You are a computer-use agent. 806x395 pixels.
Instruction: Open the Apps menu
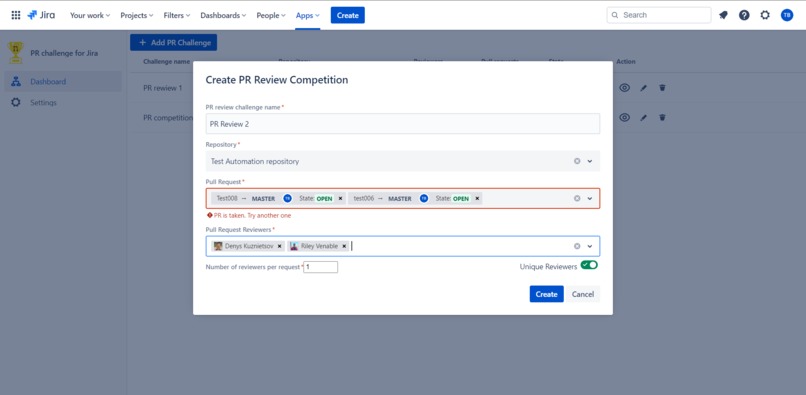(x=307, y=15)
